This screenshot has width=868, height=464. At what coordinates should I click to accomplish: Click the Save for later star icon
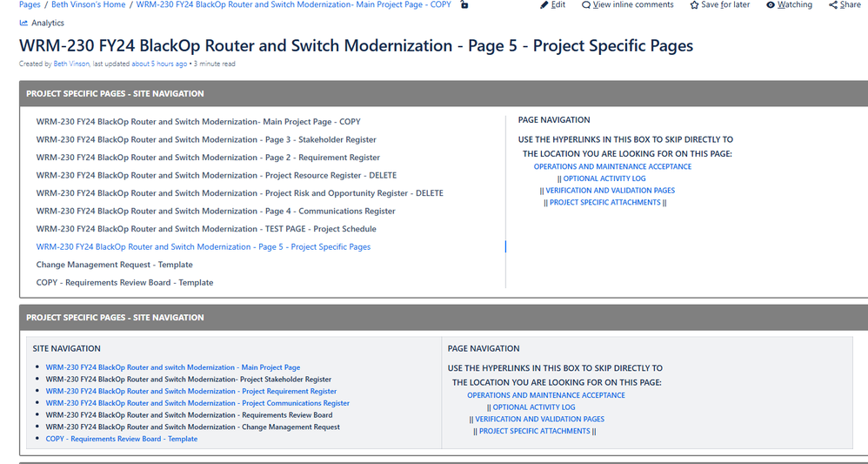click(694, 5)
